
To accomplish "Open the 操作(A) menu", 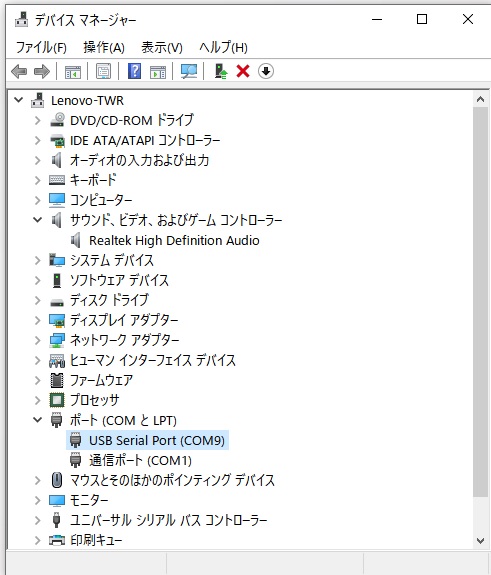I will (104, 47).
